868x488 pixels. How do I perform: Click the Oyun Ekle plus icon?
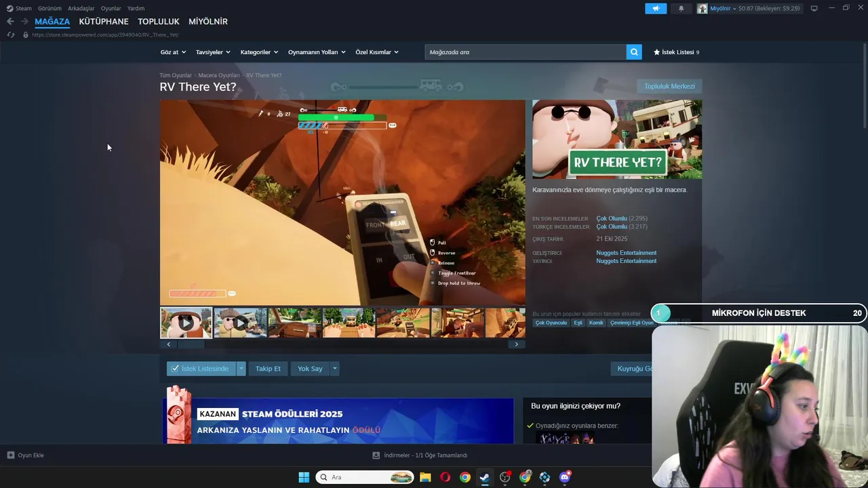[x=11, y=455]
